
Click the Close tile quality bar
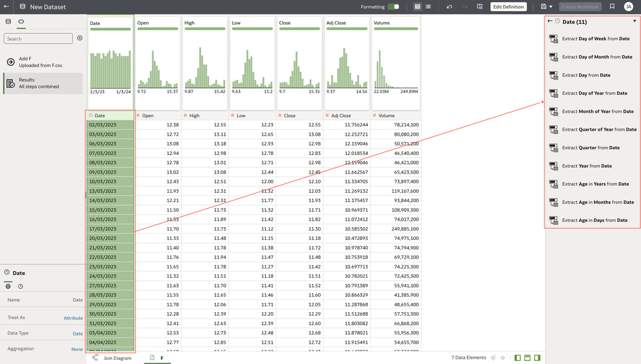coord(300,29)
